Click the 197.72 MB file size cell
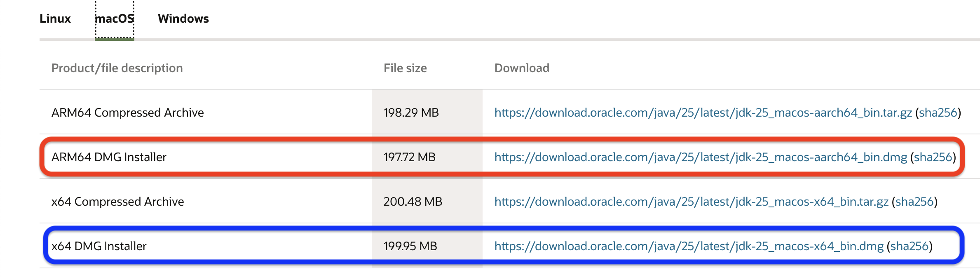The width and height of the screenshot is (980, 277). click(x=409, y=157)
